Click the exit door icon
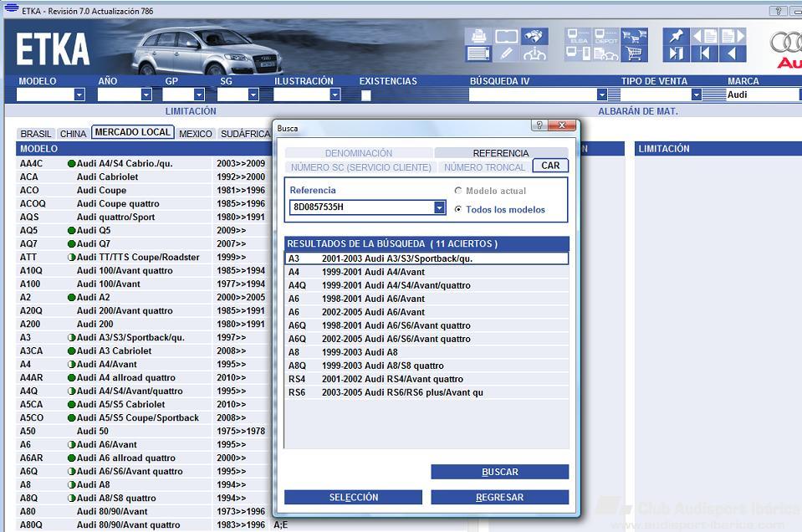 click(677, 54)
